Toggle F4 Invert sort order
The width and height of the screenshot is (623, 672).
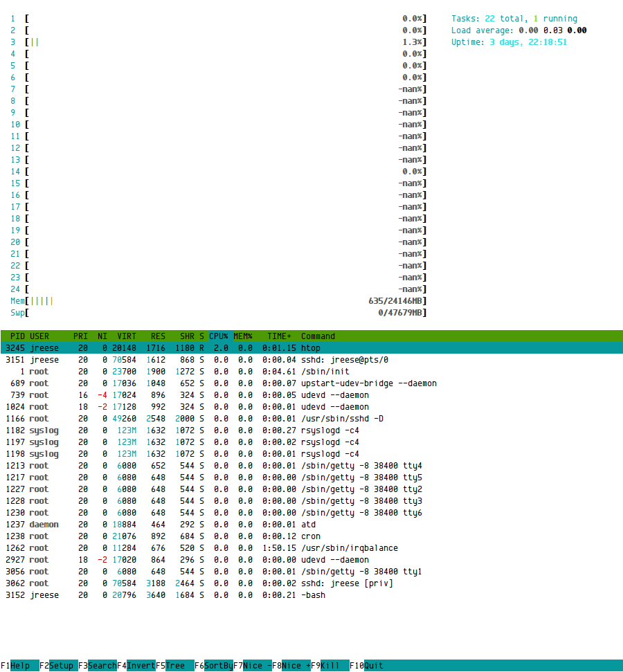coord(136,666)
